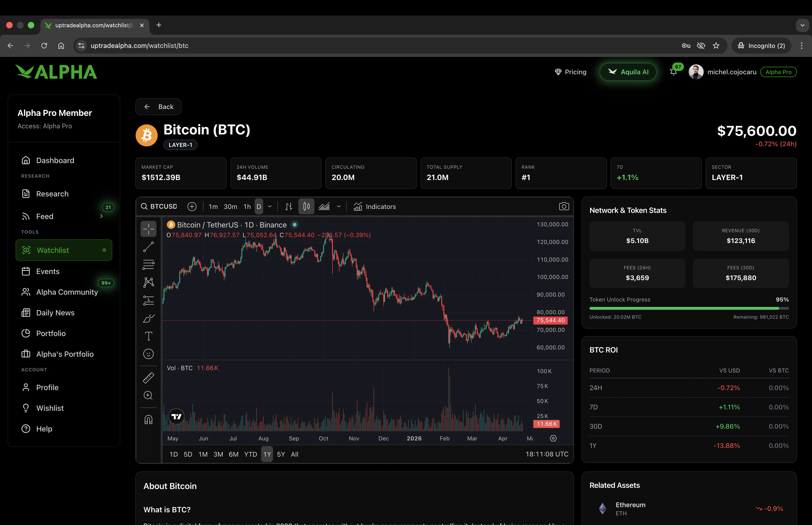
Task: Select the crosshair cursor tool
Action: [148, 229]
